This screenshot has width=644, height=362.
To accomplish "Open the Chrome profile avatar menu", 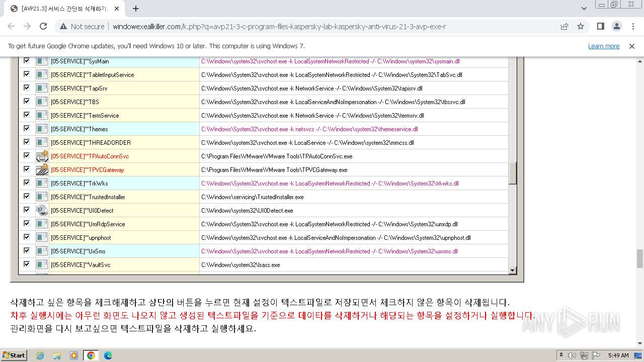I will click(x=616, y=27).
